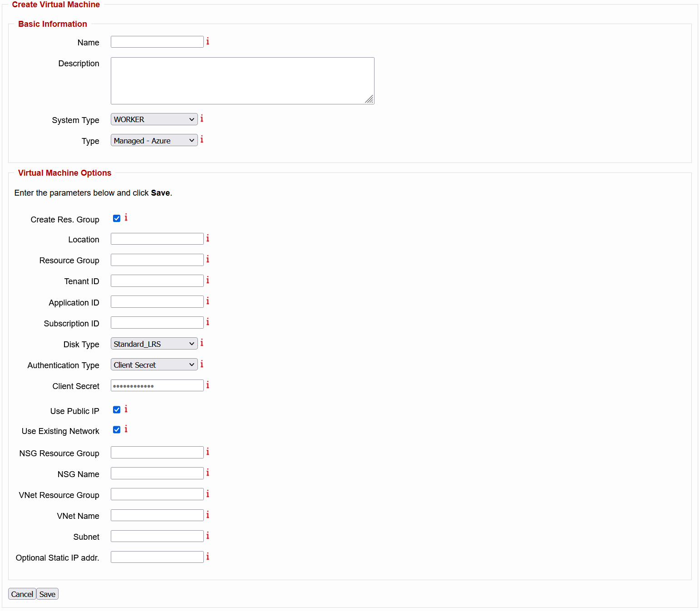Open the Location field info icon
The image size is (700, 611).
click(208, 238)
